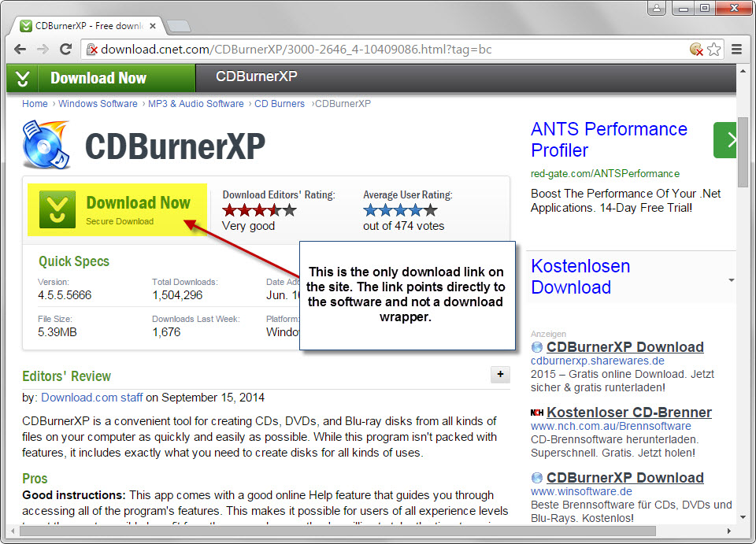Click the vertical scrollbar down arrow
This screenshot has height=544, width=756.
point(743,517)
